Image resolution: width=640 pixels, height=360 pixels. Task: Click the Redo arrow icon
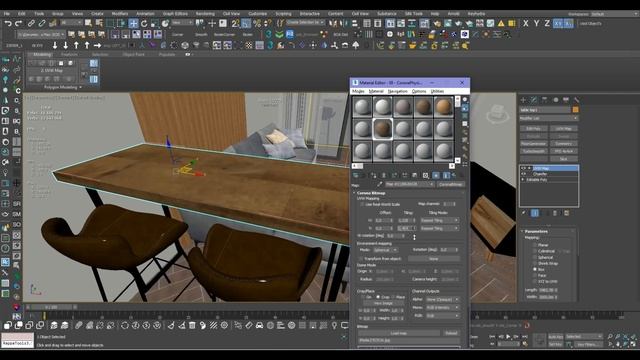click(18, 24)
